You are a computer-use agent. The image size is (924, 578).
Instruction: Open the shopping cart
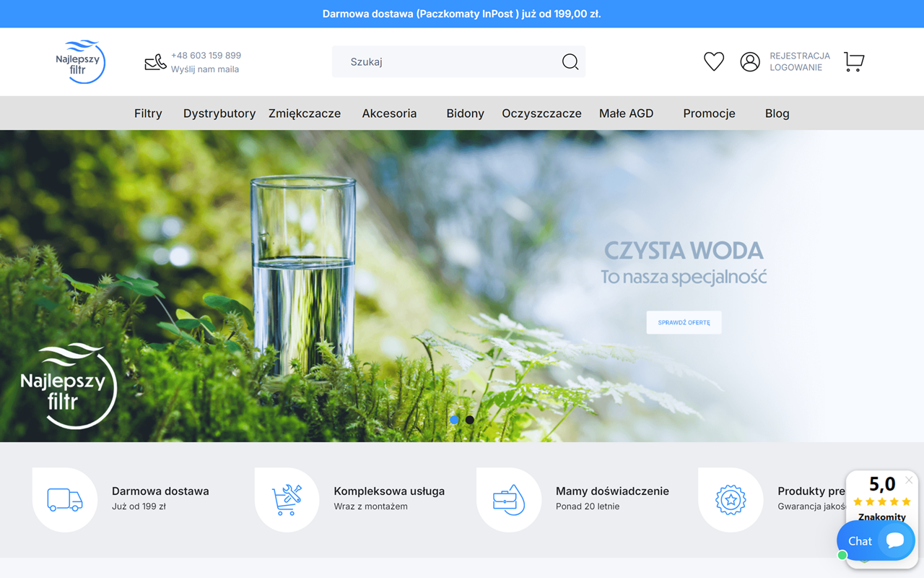coord(854,61)
